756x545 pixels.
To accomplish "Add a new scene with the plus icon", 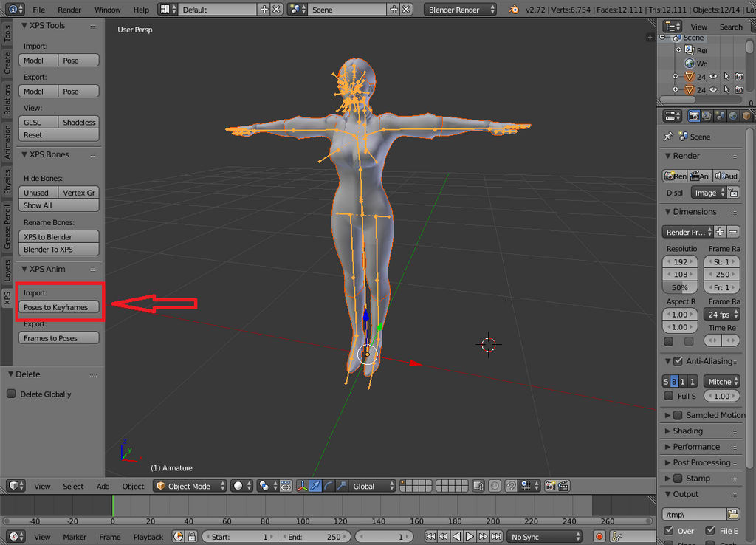I will [394, 9].
